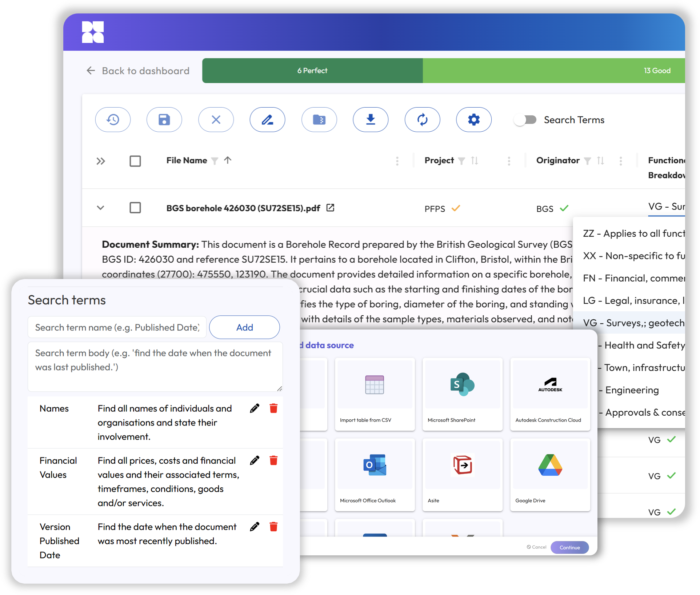Viewport: 700px width, 595px height.
Task: Expand columns with the double chevron
Action: [101, 161]
